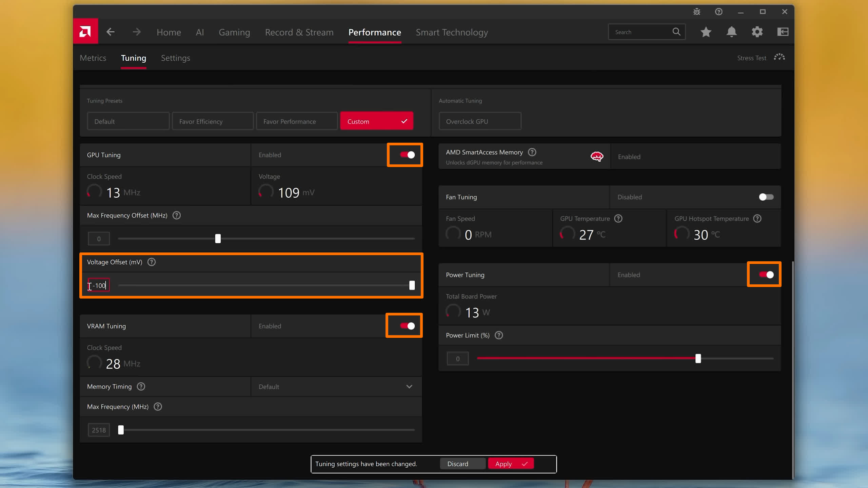The height and width of the screenshot is (488, 868).
Task: Select the Custom tuning preset
Action: pyautogui.click(x=377, y=121)
